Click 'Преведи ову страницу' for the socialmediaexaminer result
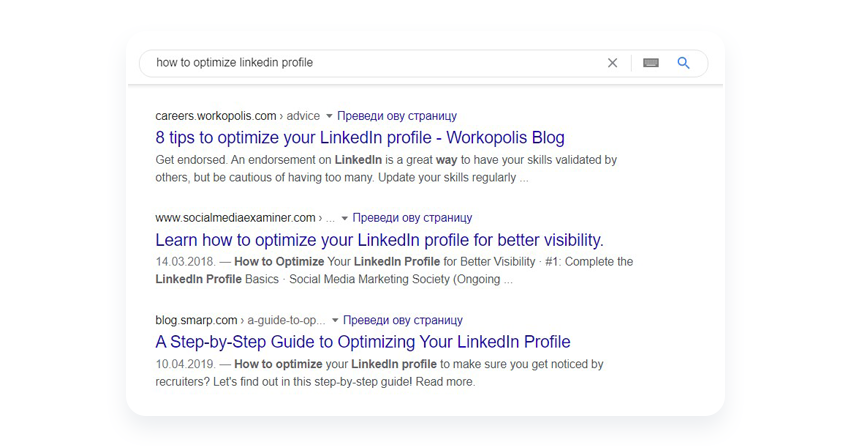Image resolution: width=850 pixels, height=446 pixels. tap(412, 218)
